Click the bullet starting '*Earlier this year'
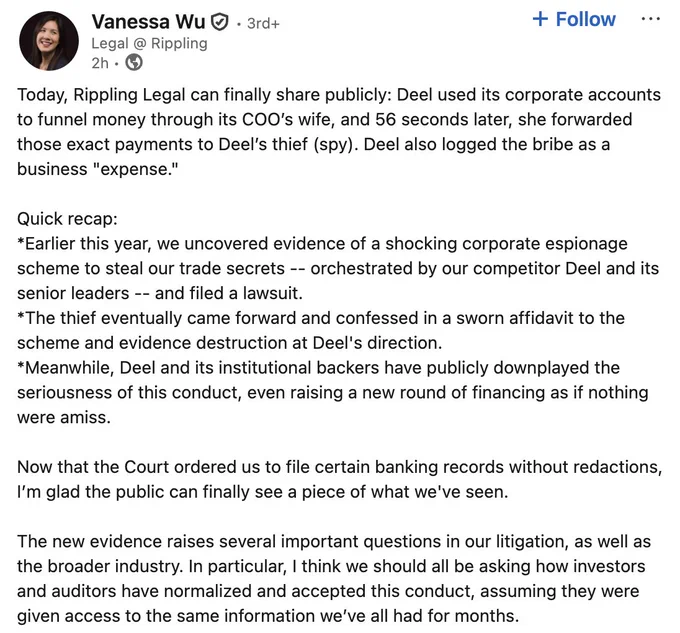Image resolution: width=680 pixels, height=633 pixels. [x=338, y=268]
